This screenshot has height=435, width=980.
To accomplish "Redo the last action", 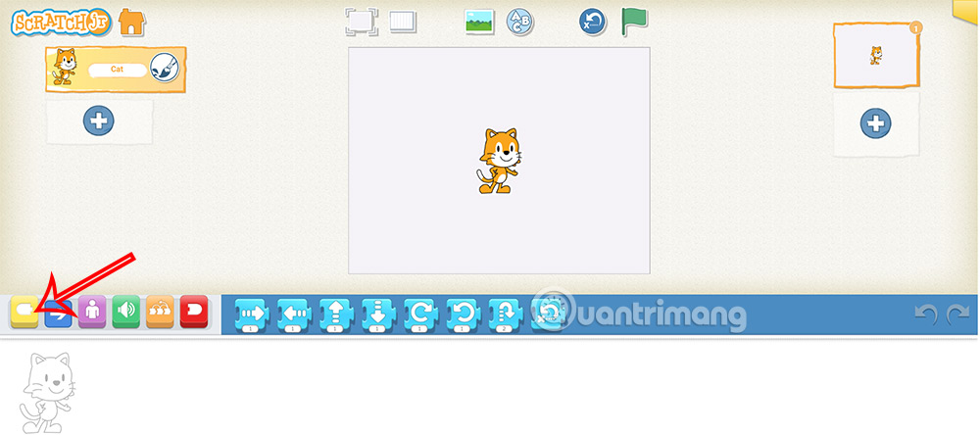I will 957,314.
